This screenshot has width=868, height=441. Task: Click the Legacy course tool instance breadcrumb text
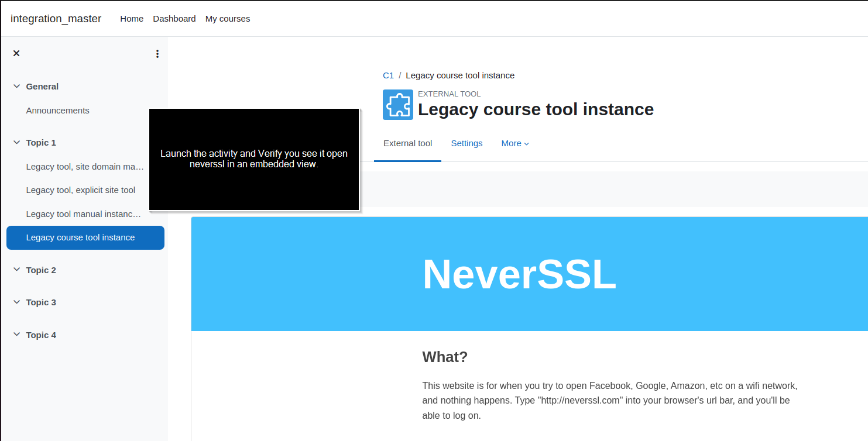460,75
